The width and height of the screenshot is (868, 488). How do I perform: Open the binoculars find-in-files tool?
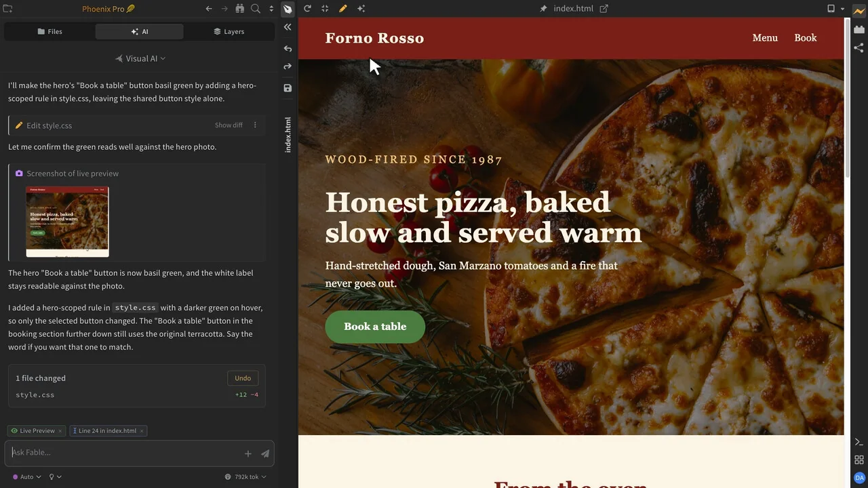239,9
